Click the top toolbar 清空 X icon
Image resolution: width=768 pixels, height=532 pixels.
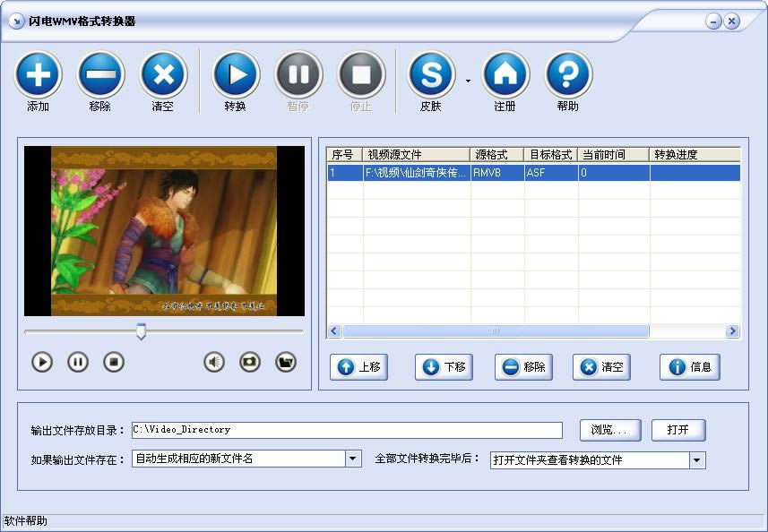pyautogui.click(x=164, y=75)
